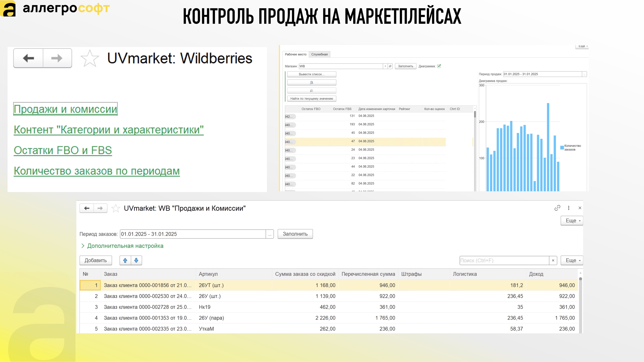Screen dimensions: 644x362
Task: Copy link via chain icon
Action: click(557, 208)
